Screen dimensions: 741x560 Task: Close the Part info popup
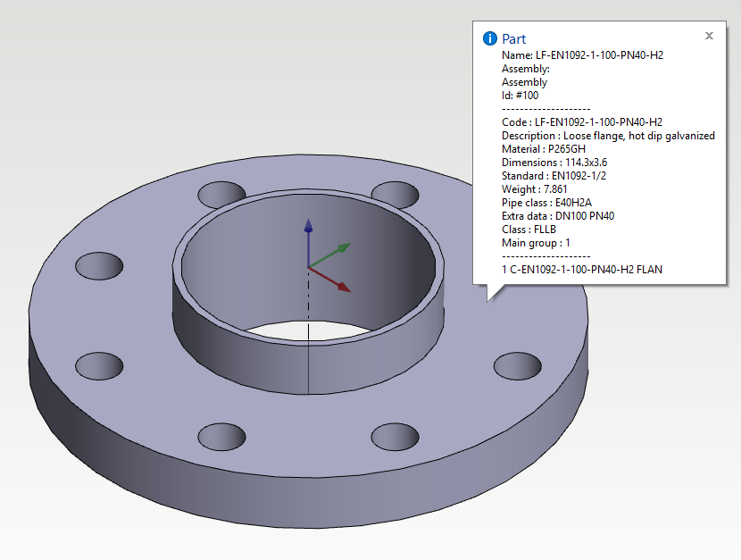pos(709,36)
